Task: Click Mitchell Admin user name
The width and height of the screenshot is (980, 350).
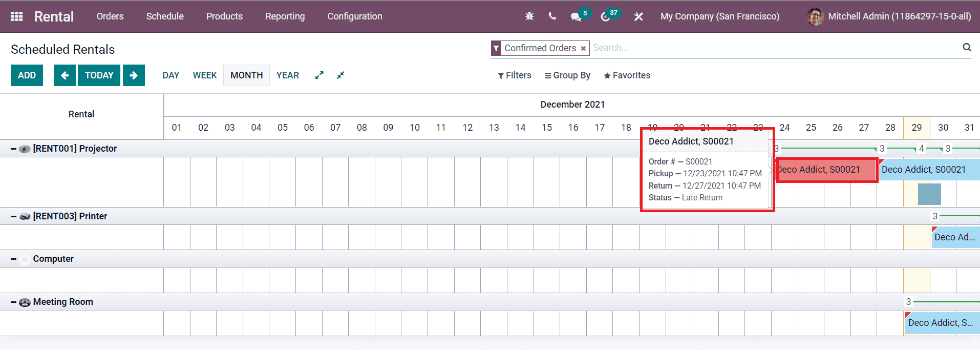Action: pyautogui.click(x=900, y=16)
